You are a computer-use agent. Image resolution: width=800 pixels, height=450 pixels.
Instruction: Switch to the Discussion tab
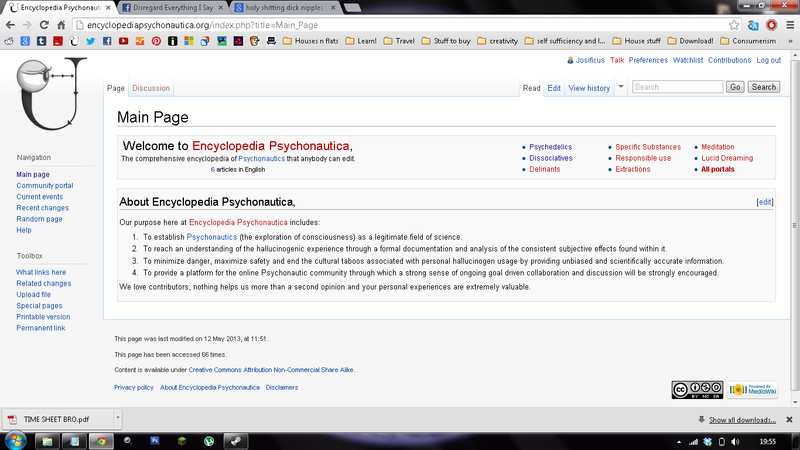click(x=151, y=88)
